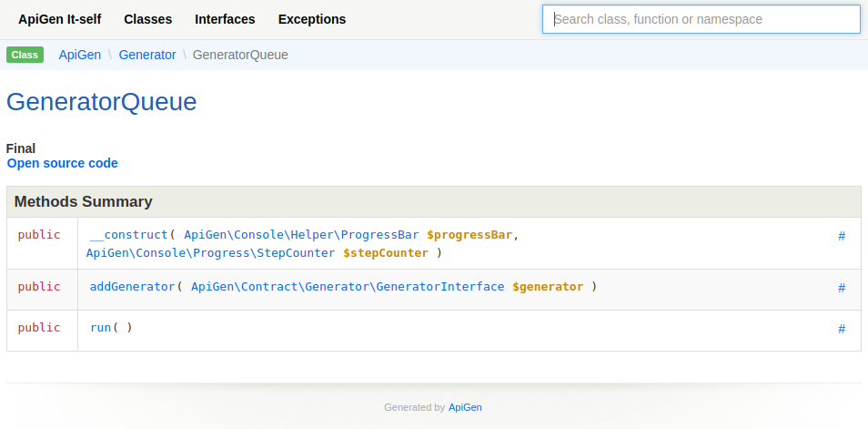Open the Classes navigation item
Screen dimensions: 868x429
(x=147, y=19)
